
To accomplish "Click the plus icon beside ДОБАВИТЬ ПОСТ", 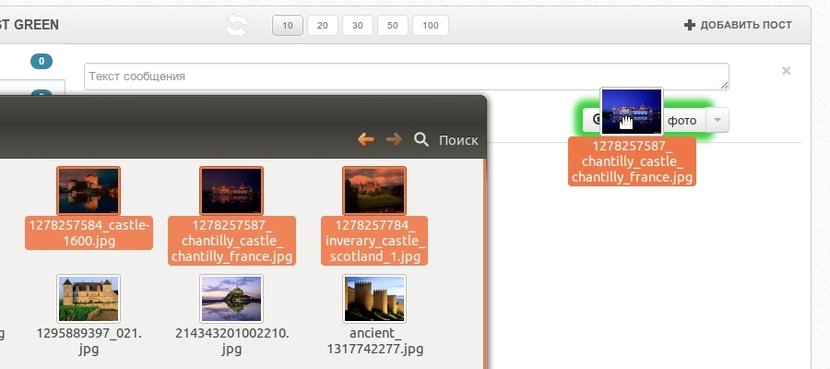I will tap(689, 25).
